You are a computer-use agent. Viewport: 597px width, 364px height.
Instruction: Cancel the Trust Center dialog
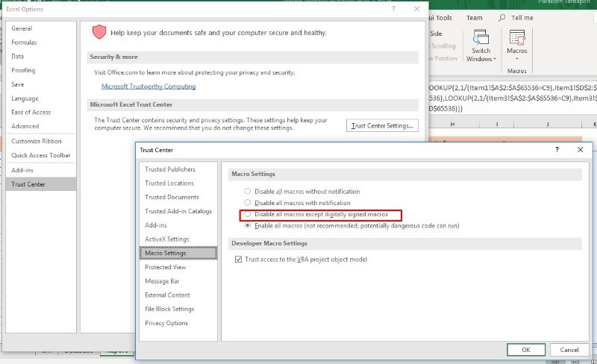pyautogui.click(x=569, y=350)
